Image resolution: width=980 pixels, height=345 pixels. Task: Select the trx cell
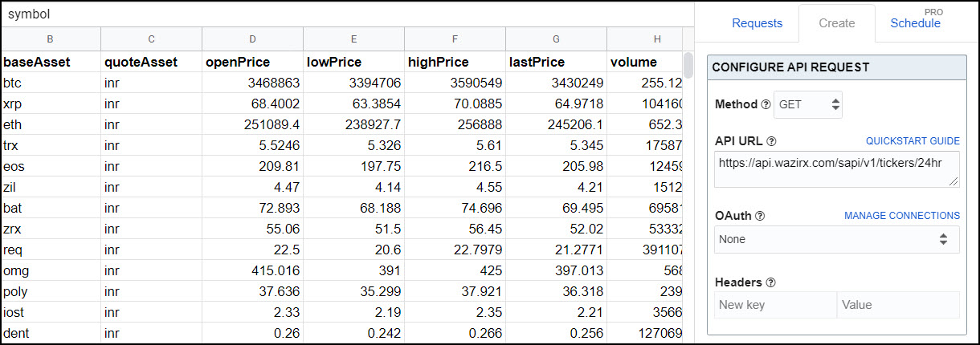[x=51, y=145]
